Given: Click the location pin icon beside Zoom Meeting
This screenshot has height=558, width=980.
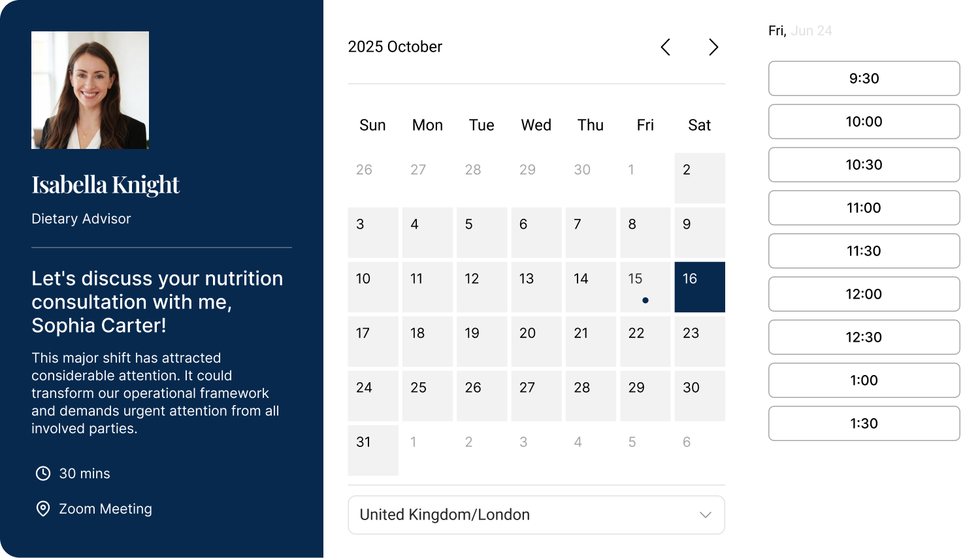Looking at the screenshot, I should [43, 509].
